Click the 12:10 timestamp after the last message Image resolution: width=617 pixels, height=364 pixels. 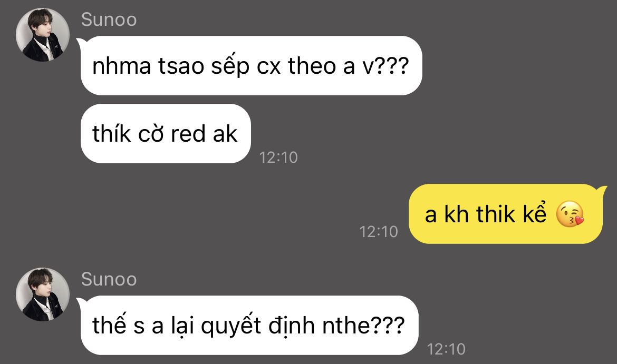[446, 349]
